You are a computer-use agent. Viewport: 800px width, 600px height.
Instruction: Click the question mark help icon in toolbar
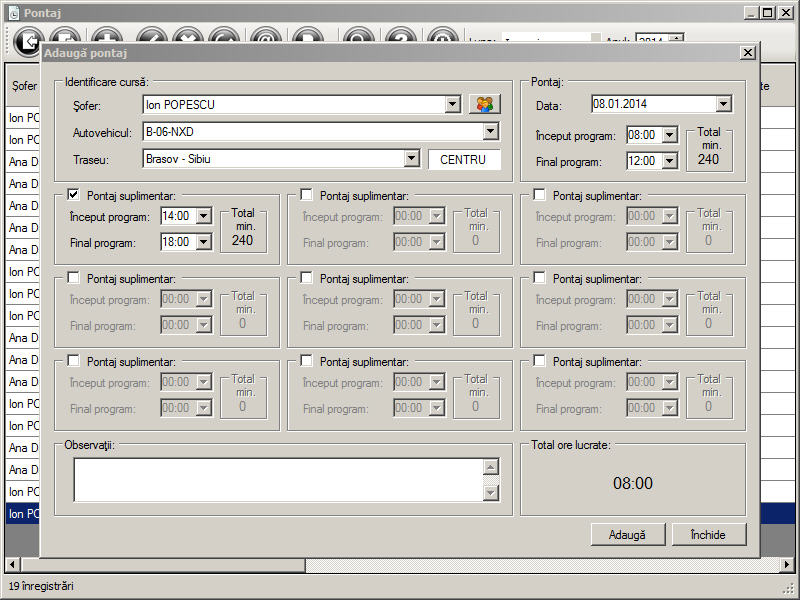tap(401, 36)
